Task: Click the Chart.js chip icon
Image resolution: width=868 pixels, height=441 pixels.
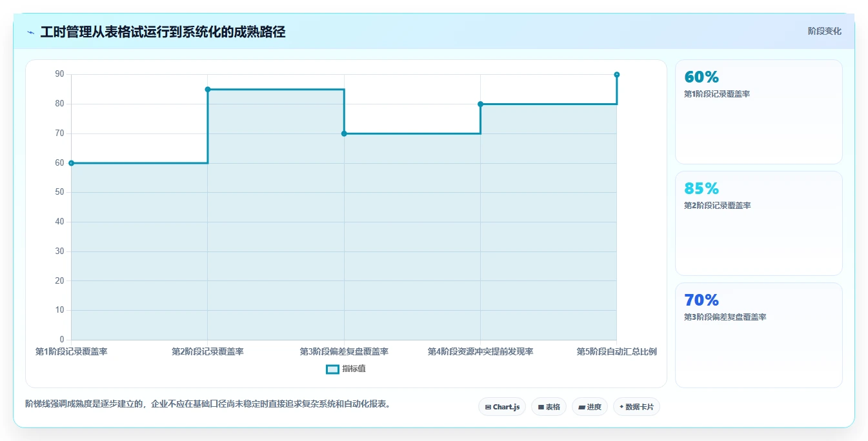Action: pos(488,407)
